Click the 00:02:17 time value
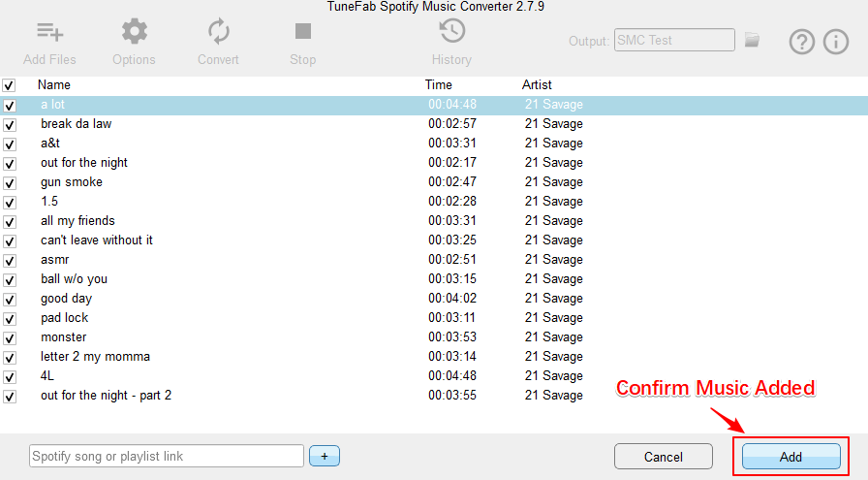The height and width of the screenshot is (480, 868). 452,162
